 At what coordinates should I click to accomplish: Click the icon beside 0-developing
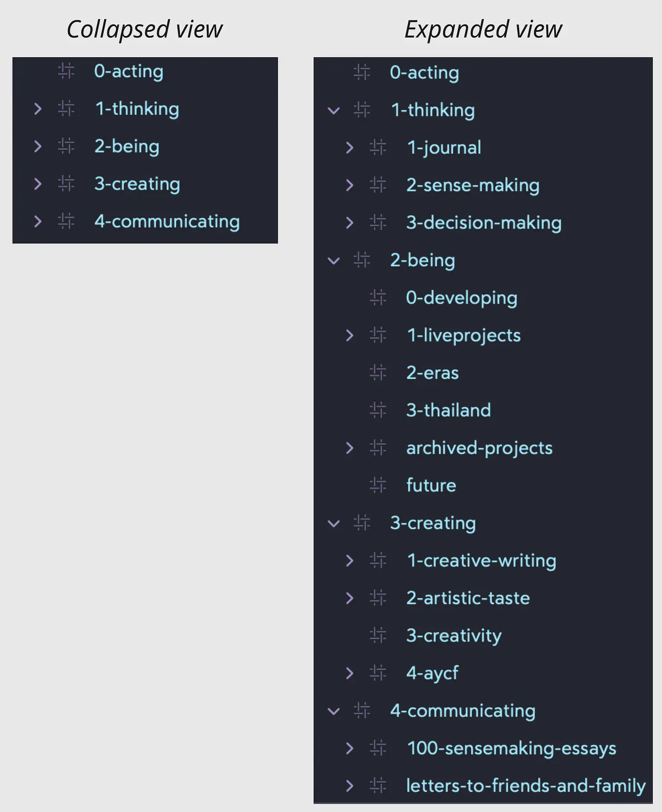[x=378, y=298]
